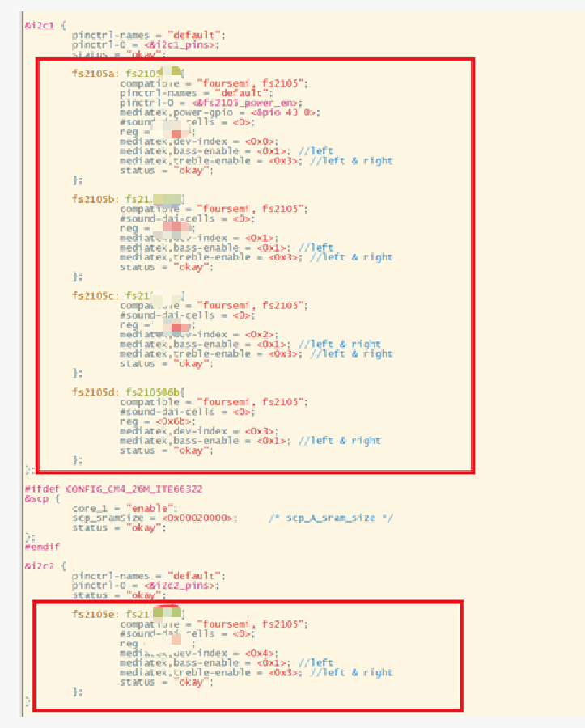
Task: Click the "&scp {" node header
Action: coord(42,499)
